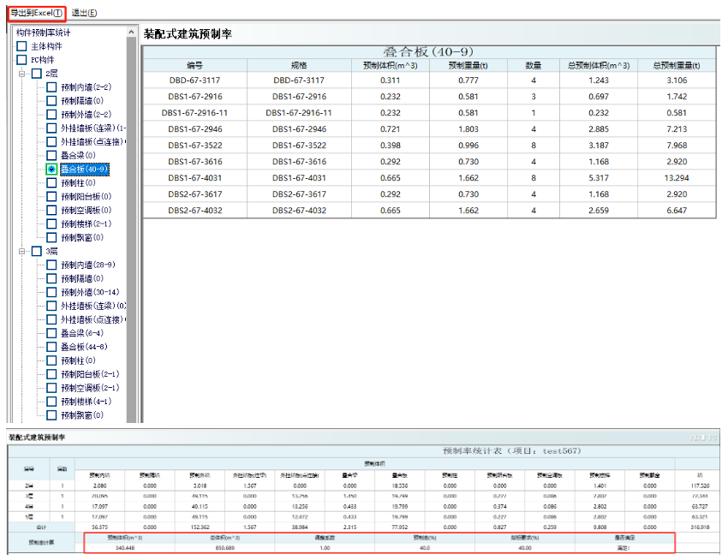
Task: Enable the 预制楼梯(2-1) checkbox
Action: coord(52,224)
